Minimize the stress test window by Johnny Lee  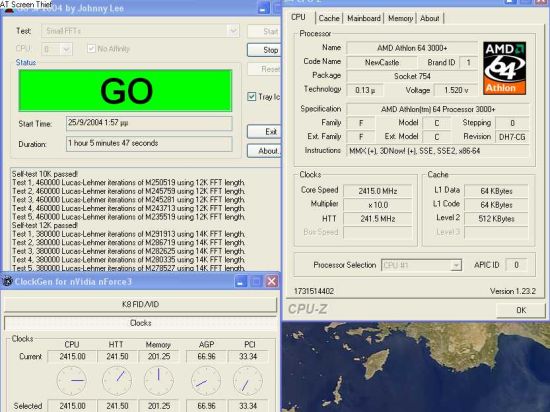point(263,8)
